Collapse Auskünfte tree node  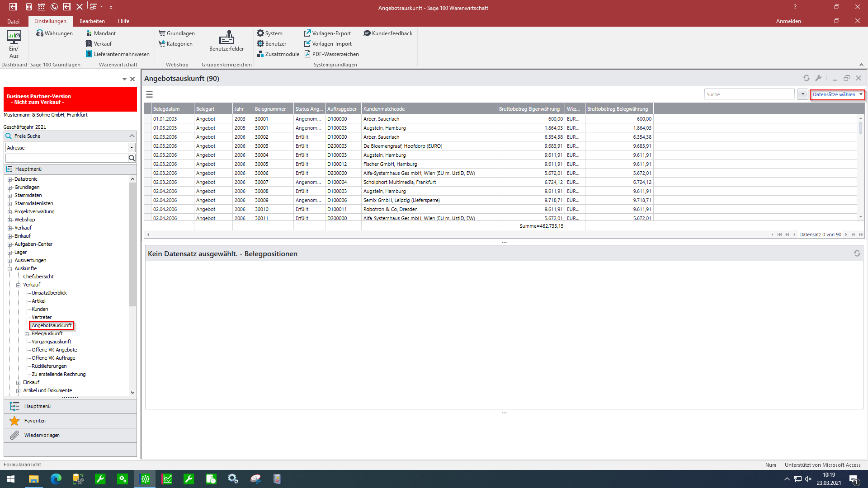click(9, 269)
